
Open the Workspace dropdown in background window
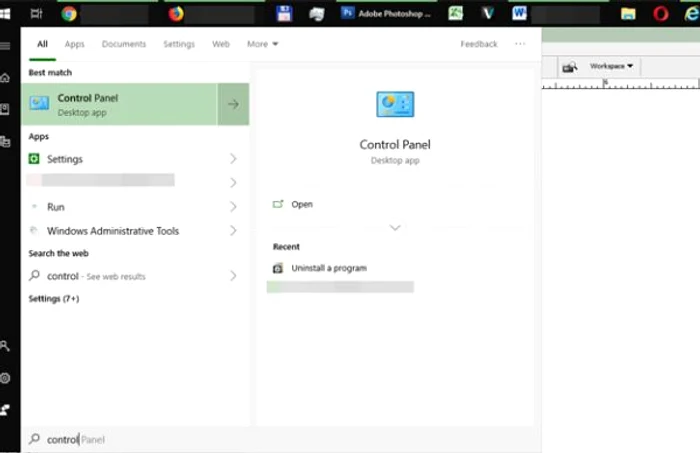point(611,66)
